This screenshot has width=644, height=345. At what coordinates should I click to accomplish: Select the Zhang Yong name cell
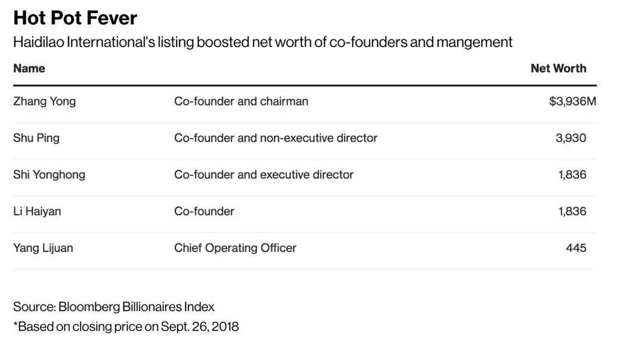[45, 101]
